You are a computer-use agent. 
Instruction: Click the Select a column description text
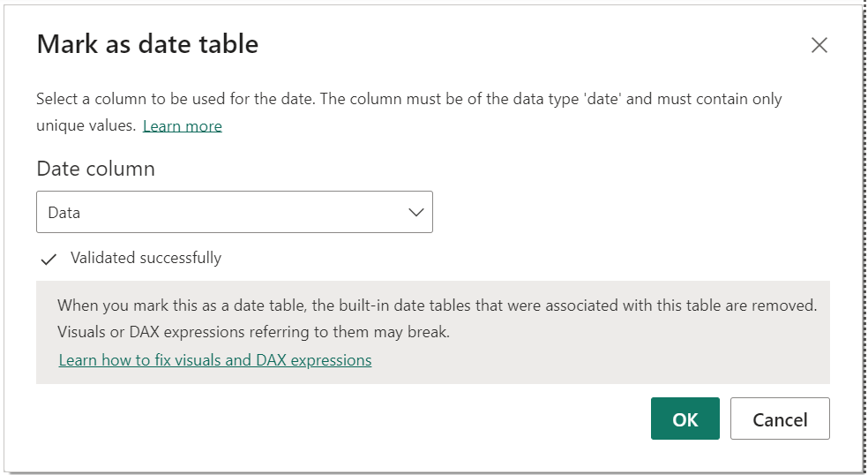pyautogui.click(x=409, y=99)
